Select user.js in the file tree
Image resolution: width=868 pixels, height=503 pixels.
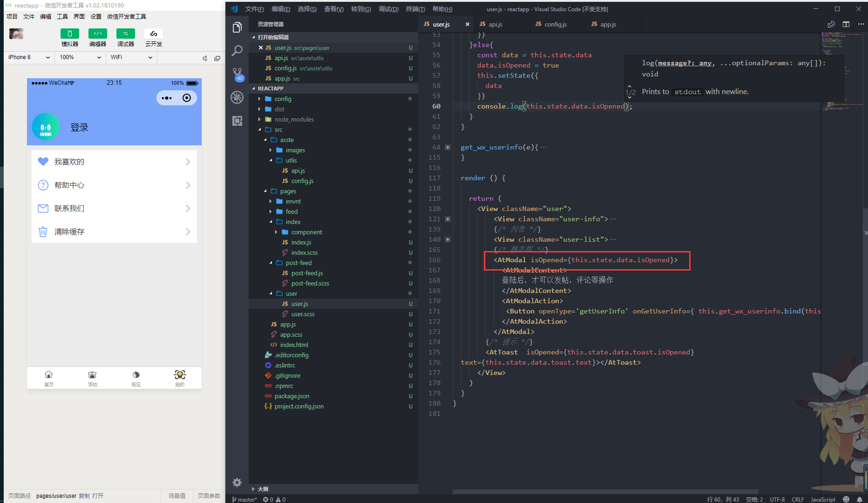point(299,304)
